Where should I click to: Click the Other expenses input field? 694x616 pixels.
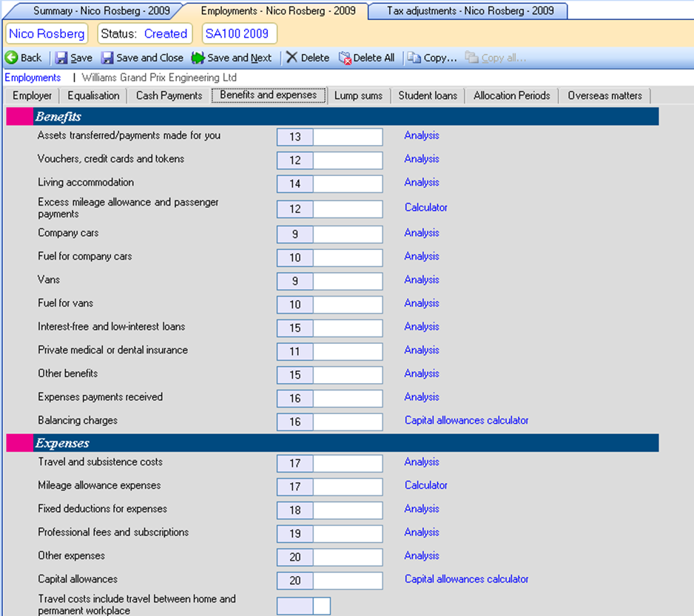tap(348, 558)
